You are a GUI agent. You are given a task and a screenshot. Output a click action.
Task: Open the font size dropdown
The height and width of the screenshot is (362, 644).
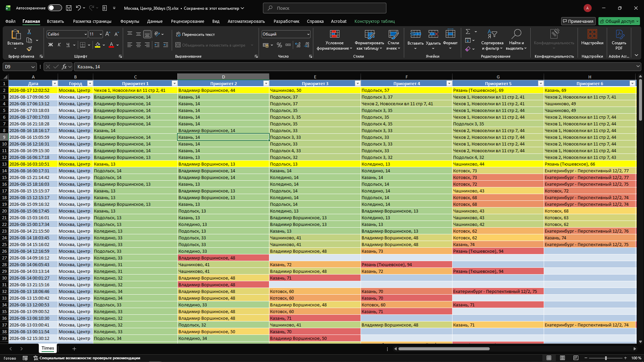click(100, 34)
